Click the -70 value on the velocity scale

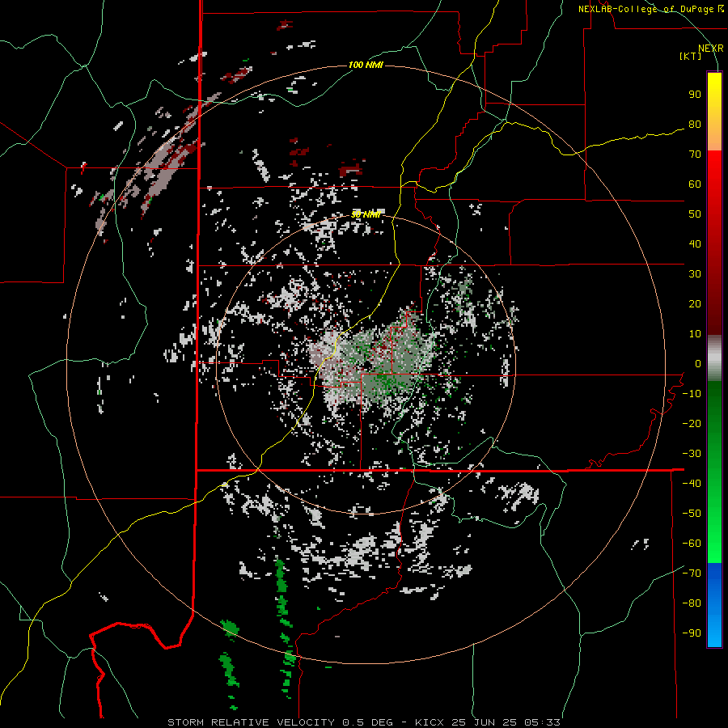point(692,574)
